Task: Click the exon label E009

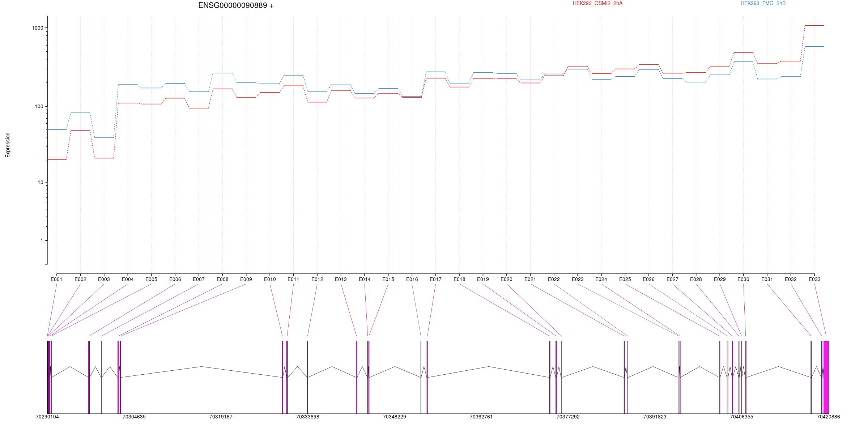Action: click(246, 279)
